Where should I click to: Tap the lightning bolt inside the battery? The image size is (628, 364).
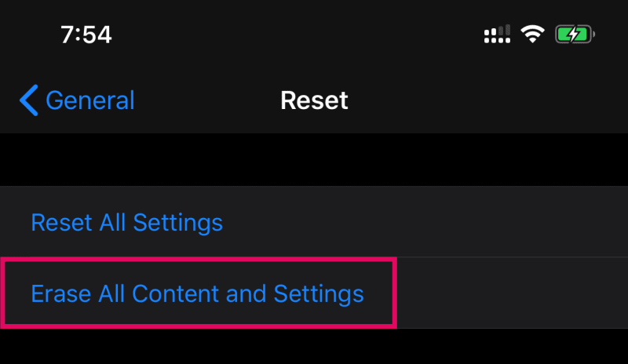(573, 35)
